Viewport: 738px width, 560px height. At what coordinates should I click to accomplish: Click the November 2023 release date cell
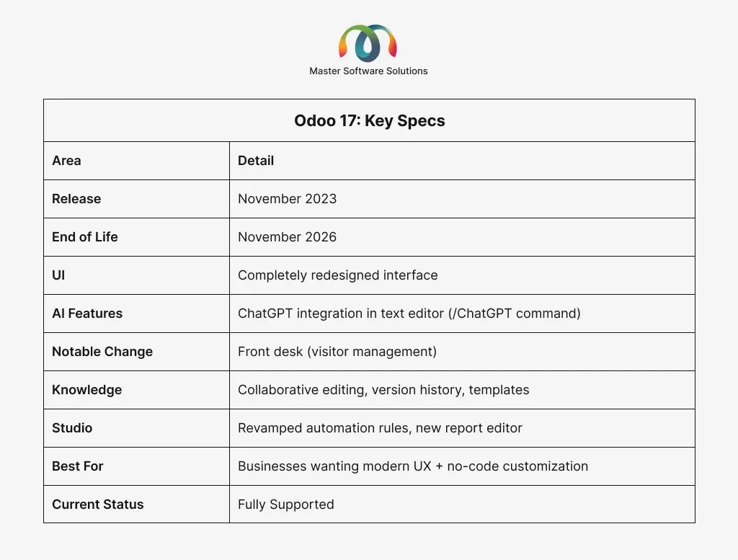click(287, 199)
